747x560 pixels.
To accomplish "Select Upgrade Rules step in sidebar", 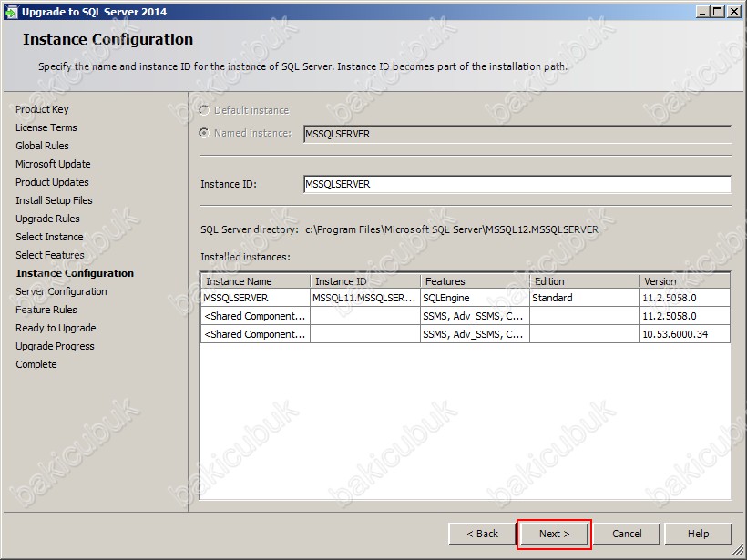I will click(x=47, y=219).
